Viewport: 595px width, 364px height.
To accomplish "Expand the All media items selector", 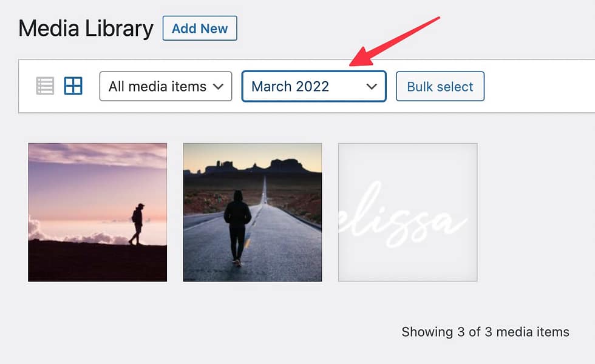I will pyautogui.click(x=165, y=86).
